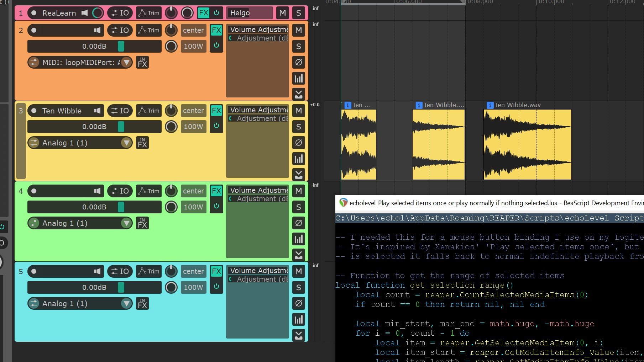Viewport: 644px width, 362px height.
Task: Arm record on Ten Wibble track
Action: coord(34,111)
